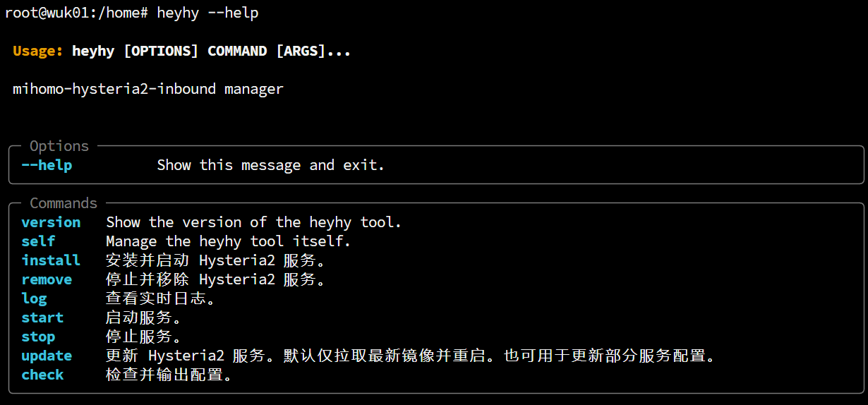Click "Show the version of the heyhy tool."
This screenshot has height=405, width=868.
(254, 222)
